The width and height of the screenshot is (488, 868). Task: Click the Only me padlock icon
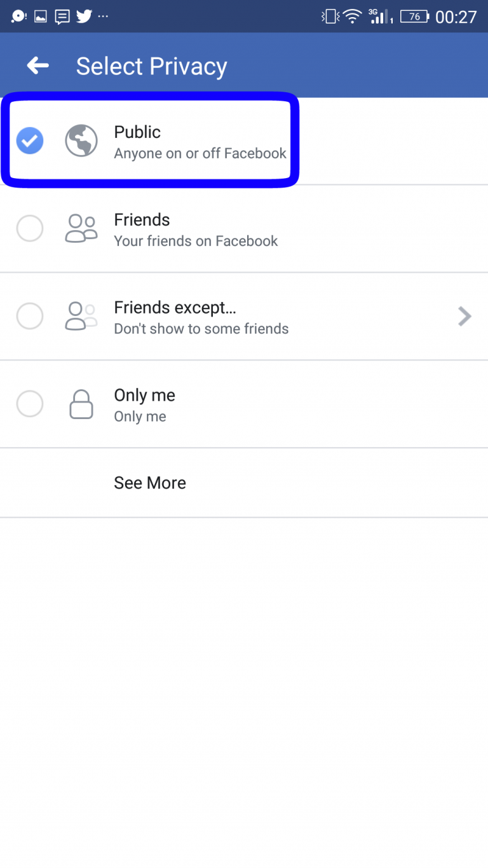(x=81, y=404)
